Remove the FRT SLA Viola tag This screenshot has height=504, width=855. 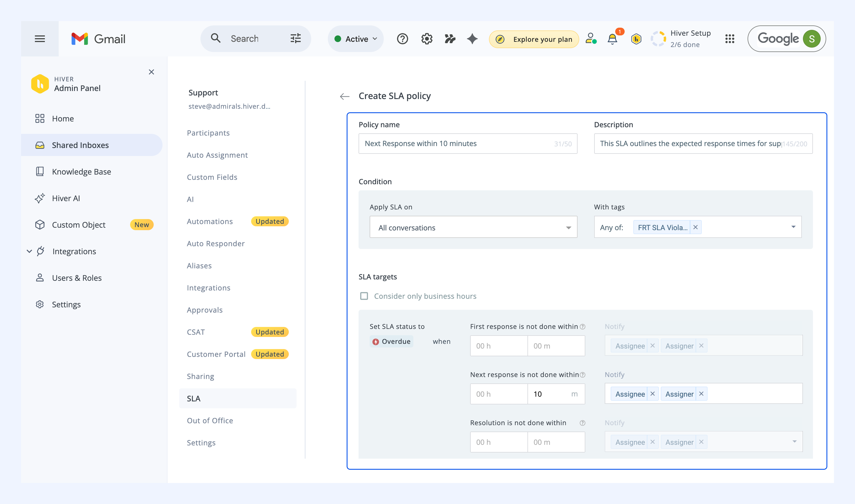point(695,227)
